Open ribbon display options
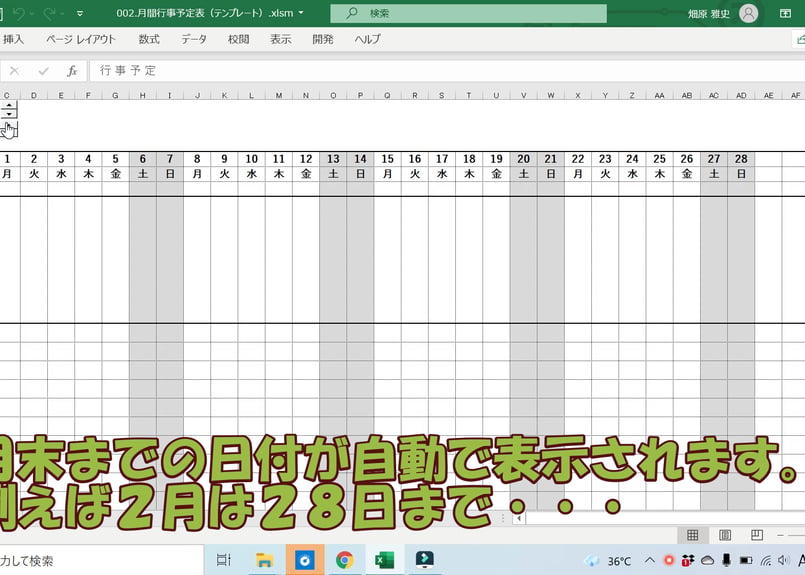Screen dimensions: 805x575 point(785,13)
